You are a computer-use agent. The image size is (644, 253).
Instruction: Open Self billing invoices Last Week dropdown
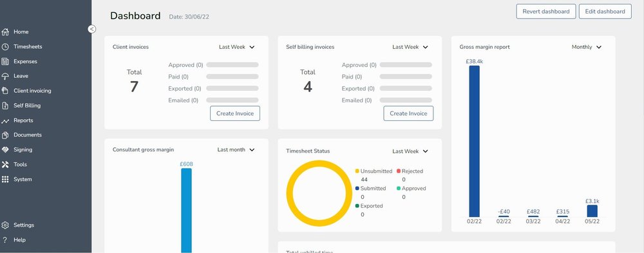(x=410, y=47)
